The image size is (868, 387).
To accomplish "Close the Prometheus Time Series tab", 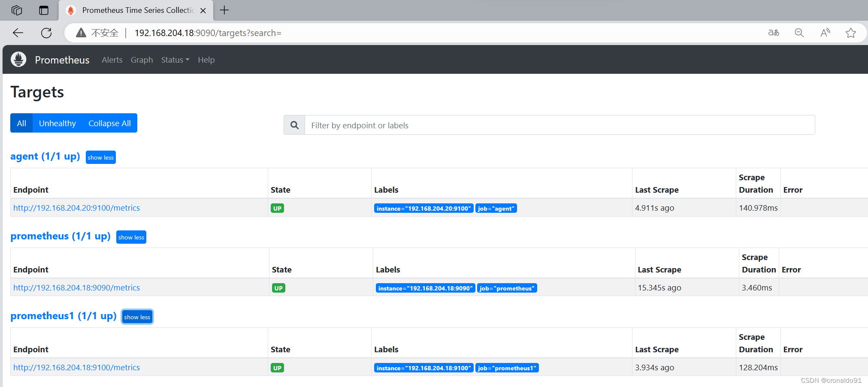I will [203, 11].
